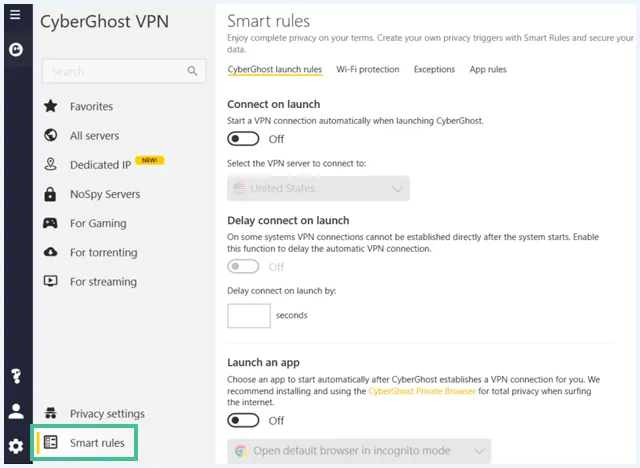Click the For Gaming controller icon
Image resolution: width=640 pixels, height=468 pixels.
[51, 223]
